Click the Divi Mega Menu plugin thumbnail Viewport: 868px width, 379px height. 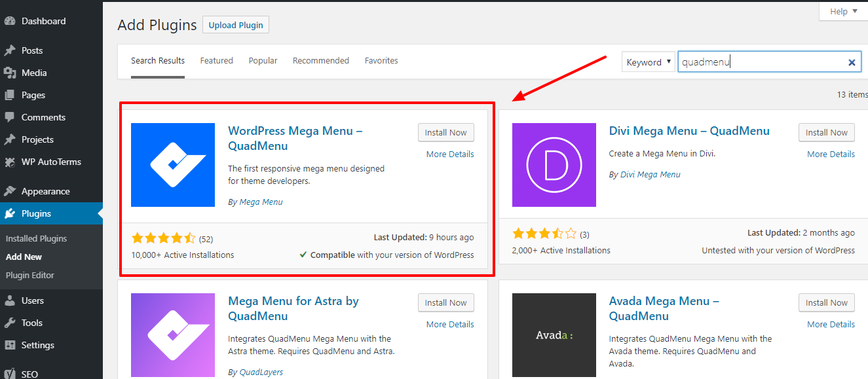[x=554, y=165]
